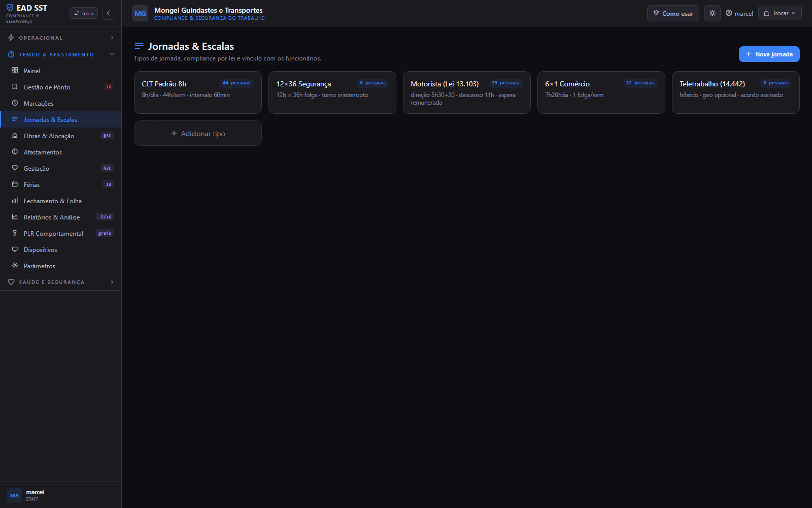The height and width of the screenshot is (508, 812).
Task: Click the Gestação heart icon
Action: coord(15,168)
